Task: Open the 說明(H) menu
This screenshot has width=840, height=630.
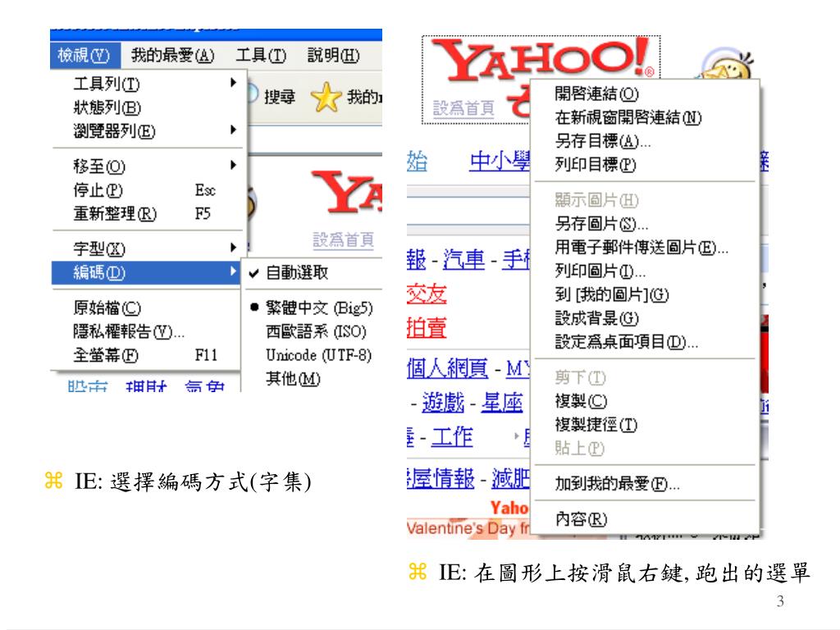Action: tap(333, 55)
